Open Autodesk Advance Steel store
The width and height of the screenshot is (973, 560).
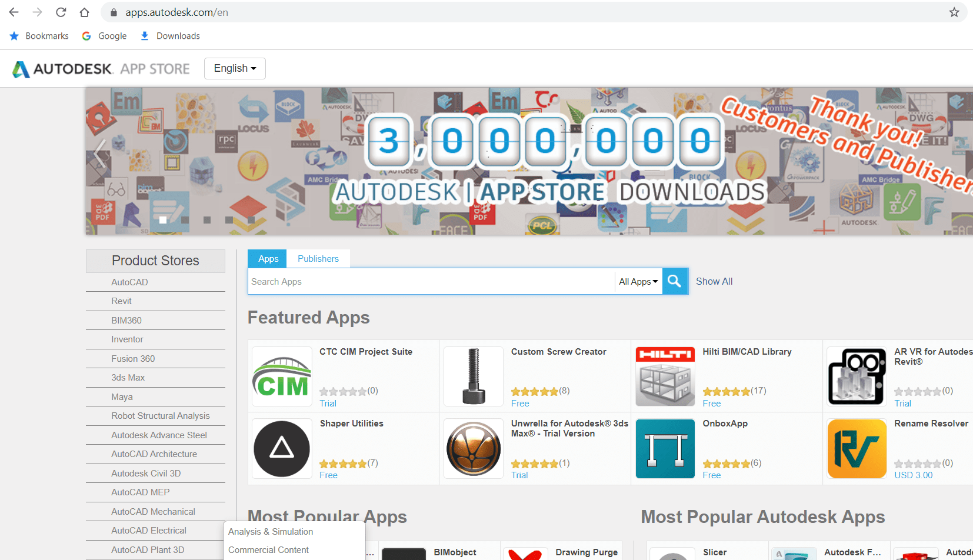coord(155,435)
